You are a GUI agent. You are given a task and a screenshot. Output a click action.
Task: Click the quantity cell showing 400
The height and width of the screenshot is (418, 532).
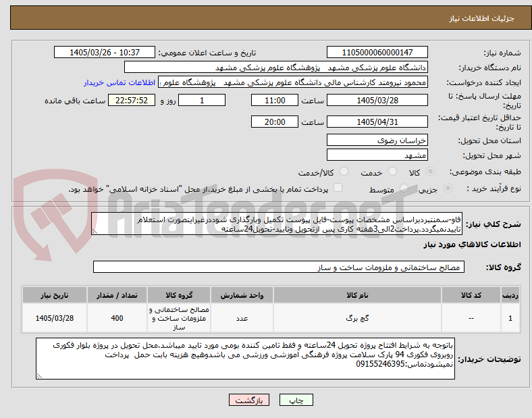(x=117, y=318)
